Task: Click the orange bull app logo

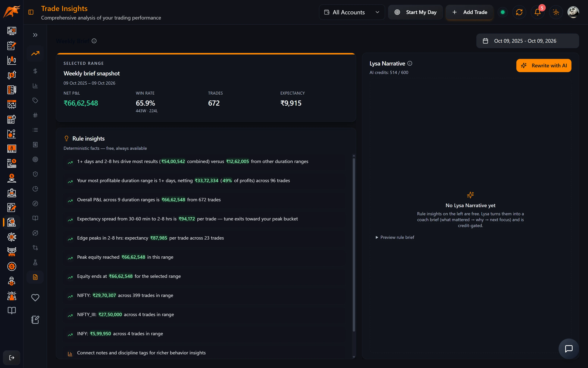Action: [12, 12]
